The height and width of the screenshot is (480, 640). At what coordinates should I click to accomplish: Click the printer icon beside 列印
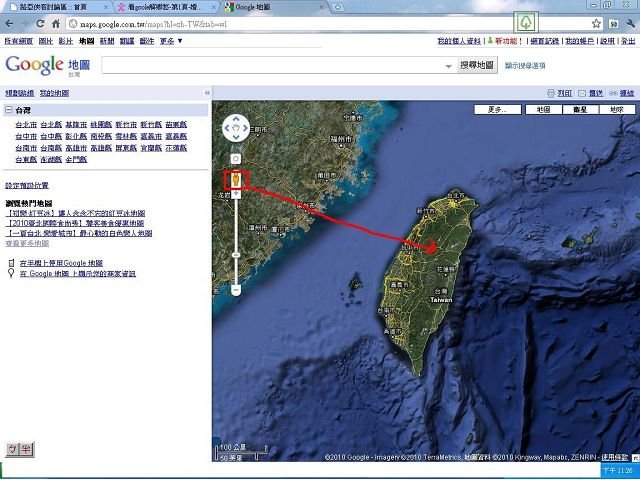pos(551,93)
